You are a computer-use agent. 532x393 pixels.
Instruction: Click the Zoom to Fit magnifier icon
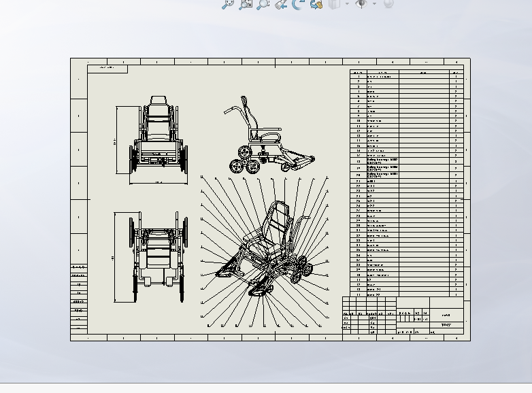pos(228,4)
